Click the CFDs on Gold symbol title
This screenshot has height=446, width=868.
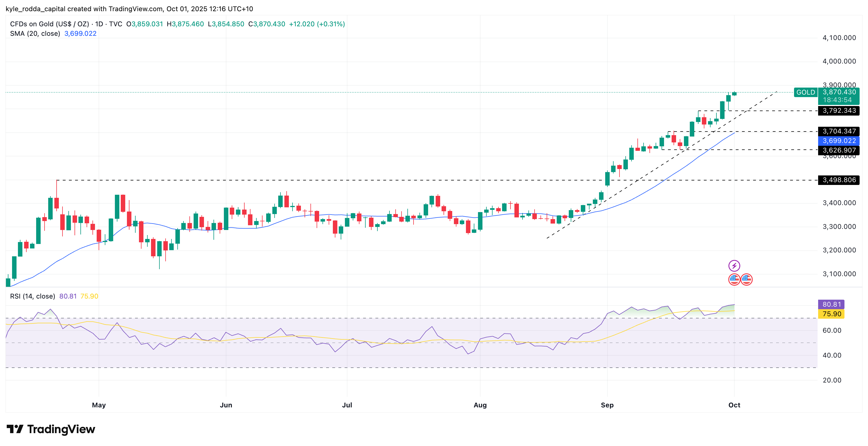click(50, 24)
